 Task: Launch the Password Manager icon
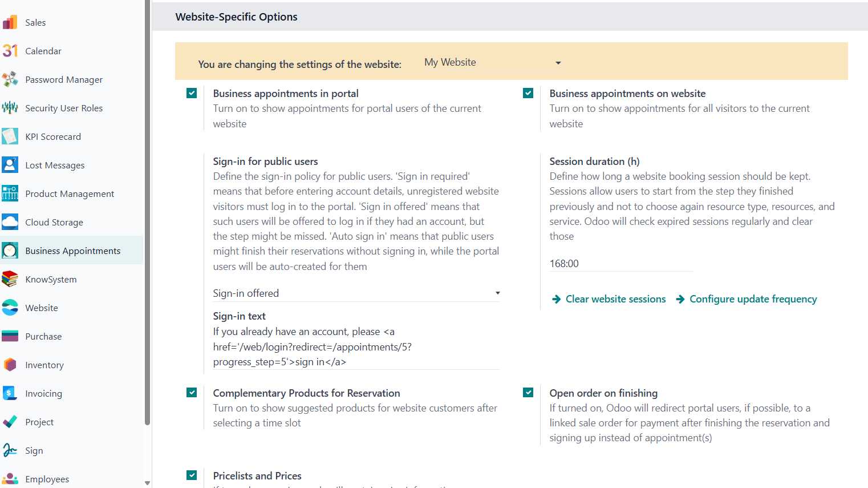pos(10,79)
